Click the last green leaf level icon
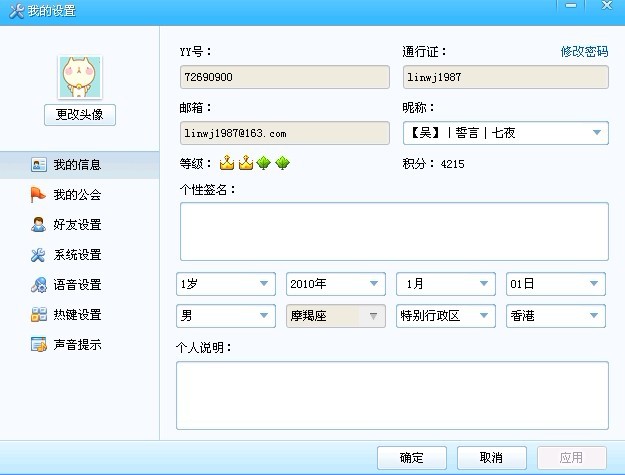The image size is (625, 475). click(282, 163)
